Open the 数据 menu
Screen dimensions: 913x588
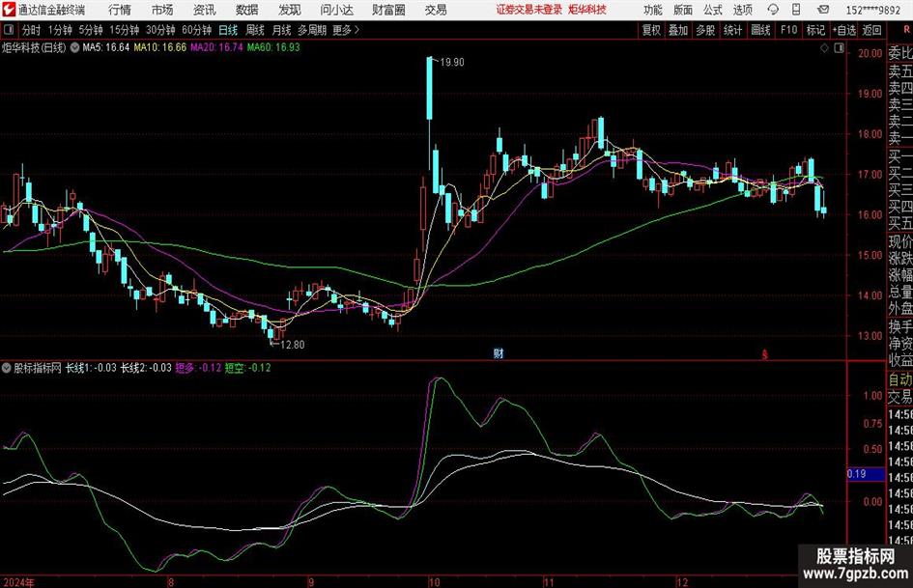tap(247, 10)
